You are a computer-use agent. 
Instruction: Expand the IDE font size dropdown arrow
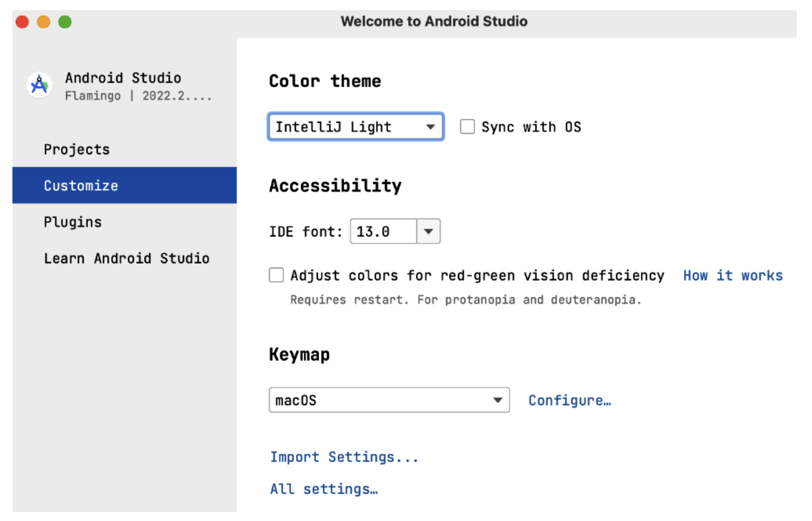pos(429,231)
